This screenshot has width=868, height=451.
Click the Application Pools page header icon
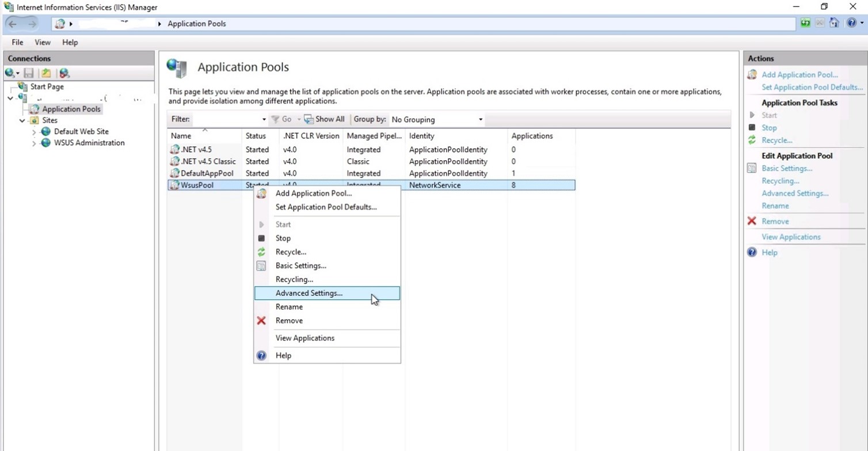[177, 68]
